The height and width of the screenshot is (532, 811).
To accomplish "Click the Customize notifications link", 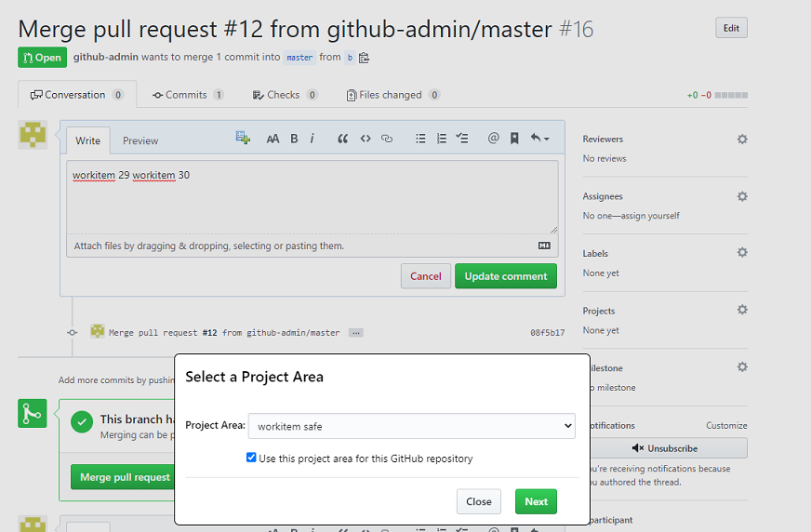I will click(x=726, y=425).
